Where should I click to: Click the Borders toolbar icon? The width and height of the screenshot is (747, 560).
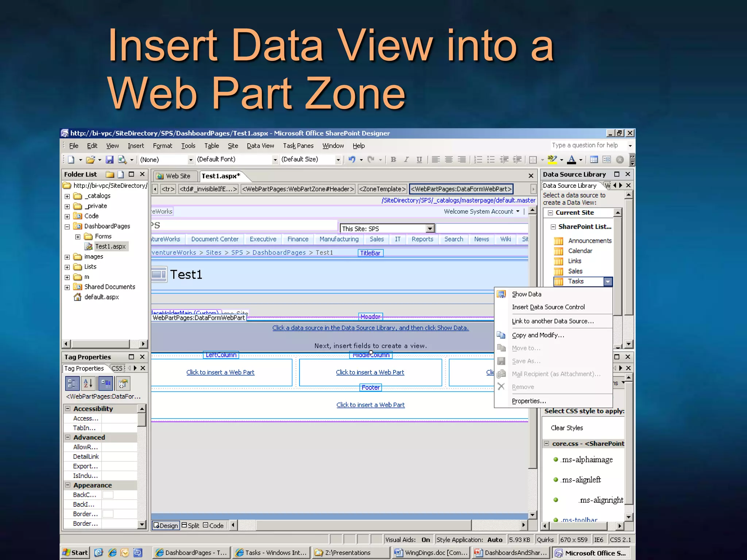[533, 160]
